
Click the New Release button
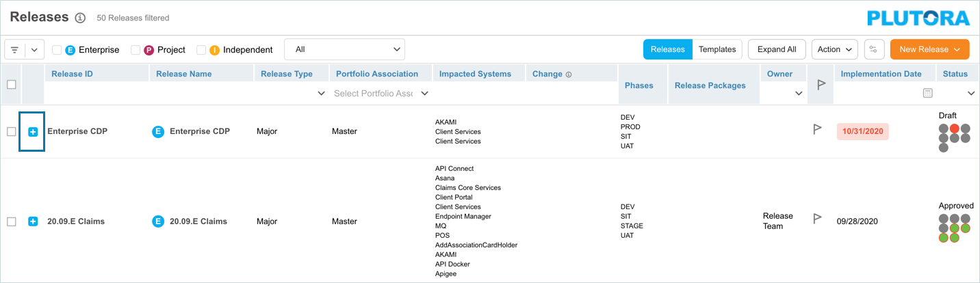tap(929, 49)
